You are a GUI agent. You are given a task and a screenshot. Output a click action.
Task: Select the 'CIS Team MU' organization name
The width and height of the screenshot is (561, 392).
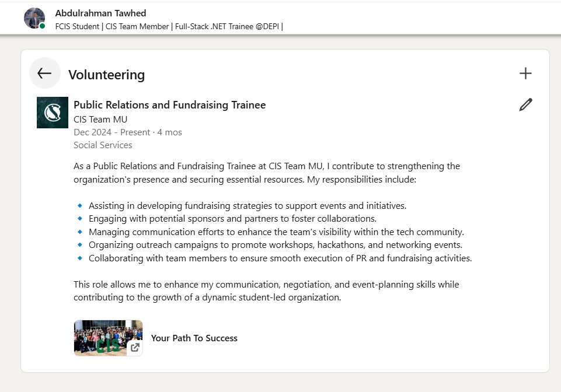[100, 120]
